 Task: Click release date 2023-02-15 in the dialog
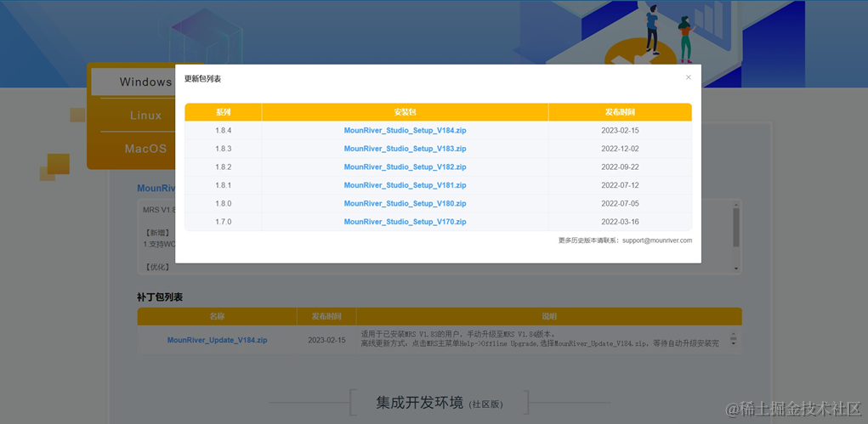(620, 131)
